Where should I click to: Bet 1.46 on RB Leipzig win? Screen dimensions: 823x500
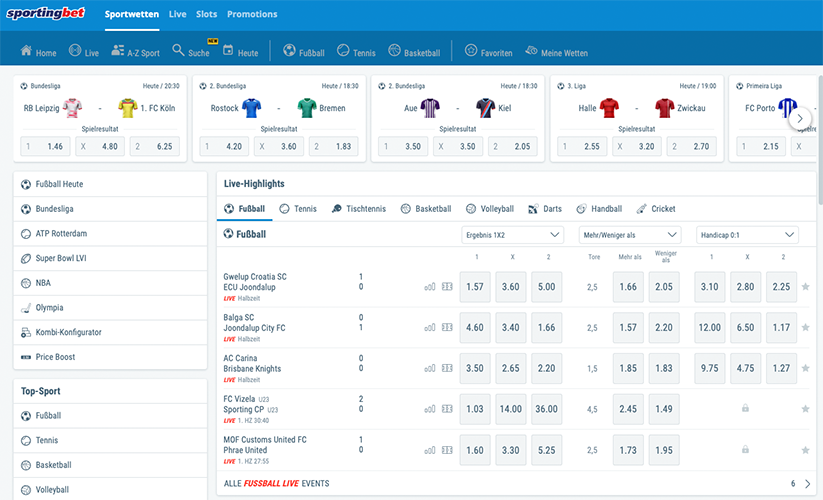coord(45,146)
